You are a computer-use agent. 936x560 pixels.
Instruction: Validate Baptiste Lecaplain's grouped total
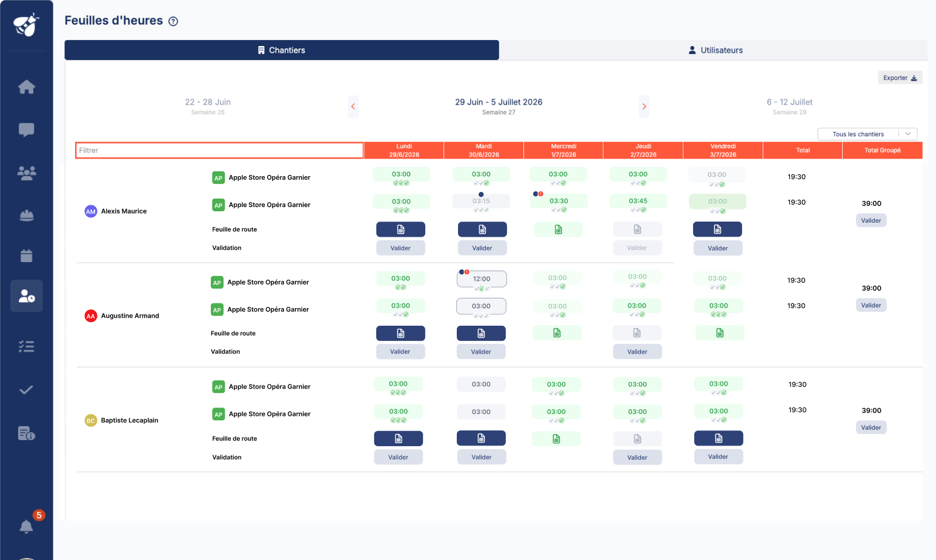pyautogui.click(x=871, y=427)
